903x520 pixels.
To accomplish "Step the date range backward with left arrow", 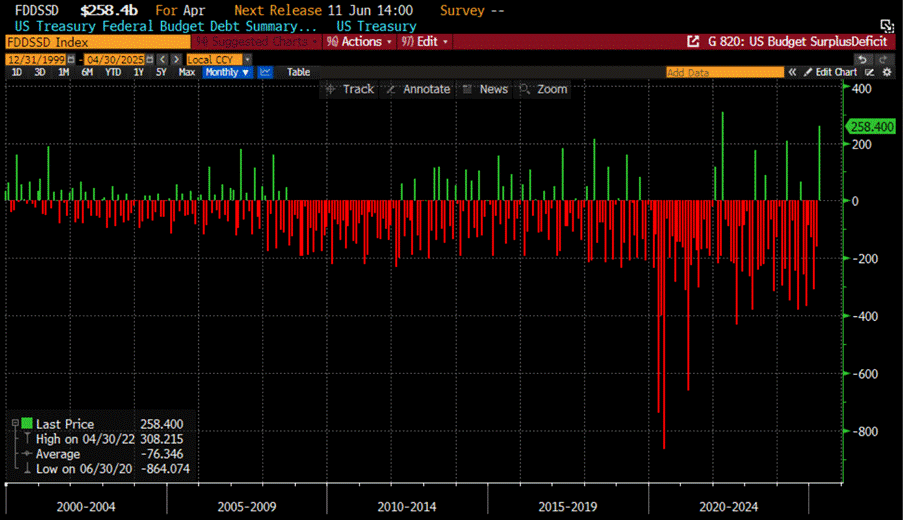I will (163, 59).
